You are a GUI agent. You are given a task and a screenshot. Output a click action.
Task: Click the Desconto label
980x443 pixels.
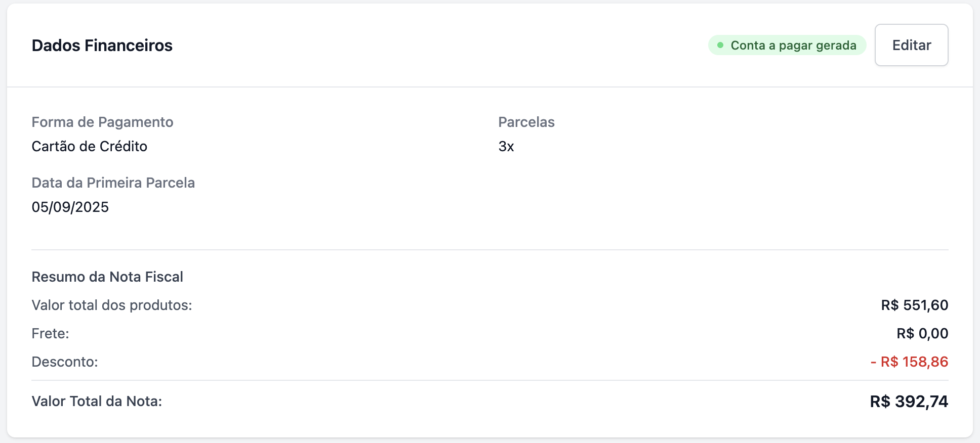[x=65, y=362]
